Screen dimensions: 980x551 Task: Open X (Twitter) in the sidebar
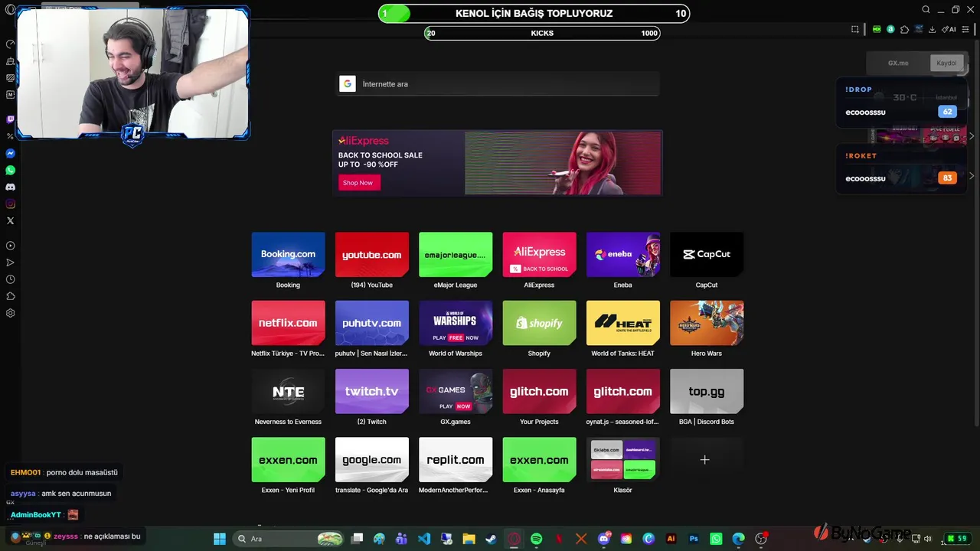pyautogui.click(x=10, y=220)
